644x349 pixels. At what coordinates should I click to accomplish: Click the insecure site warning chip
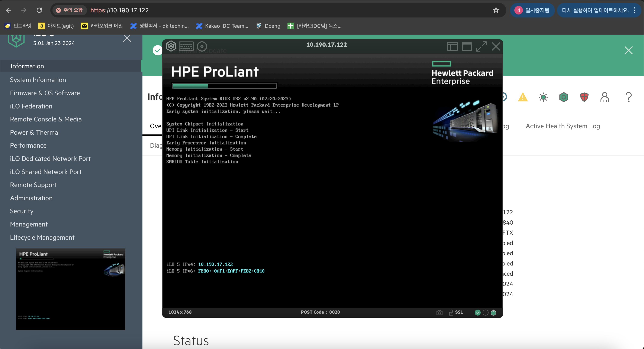coord(69,10)
